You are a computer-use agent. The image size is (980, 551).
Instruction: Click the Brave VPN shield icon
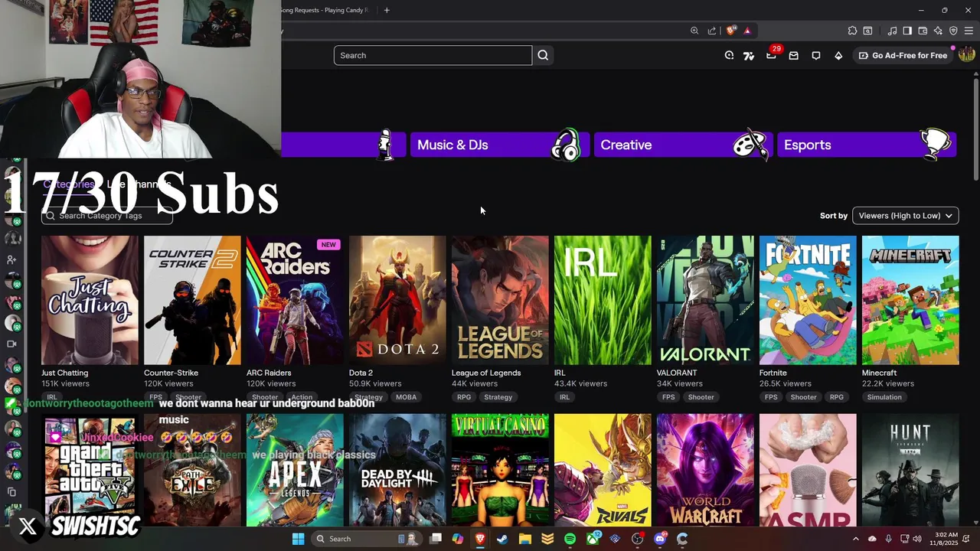953,31
